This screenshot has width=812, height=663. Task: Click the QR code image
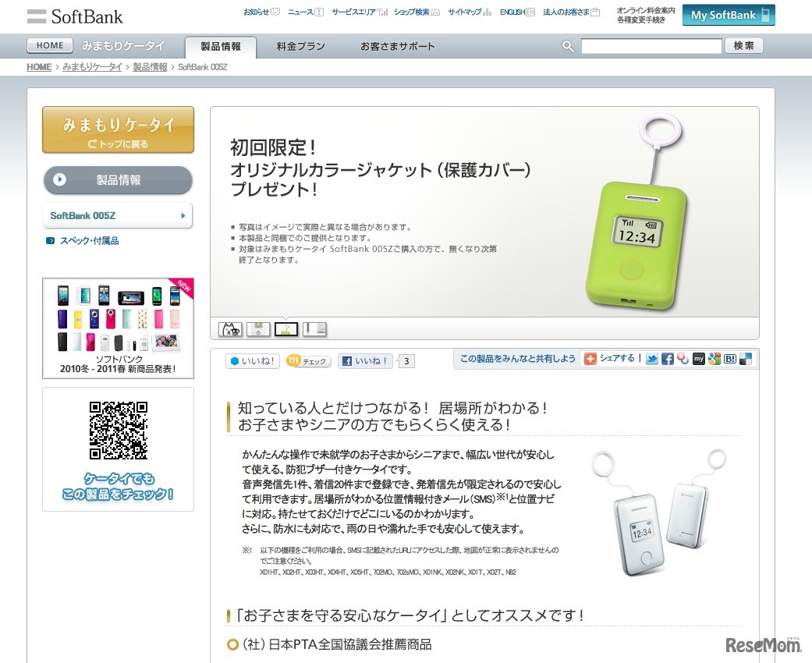click(118, 431)
